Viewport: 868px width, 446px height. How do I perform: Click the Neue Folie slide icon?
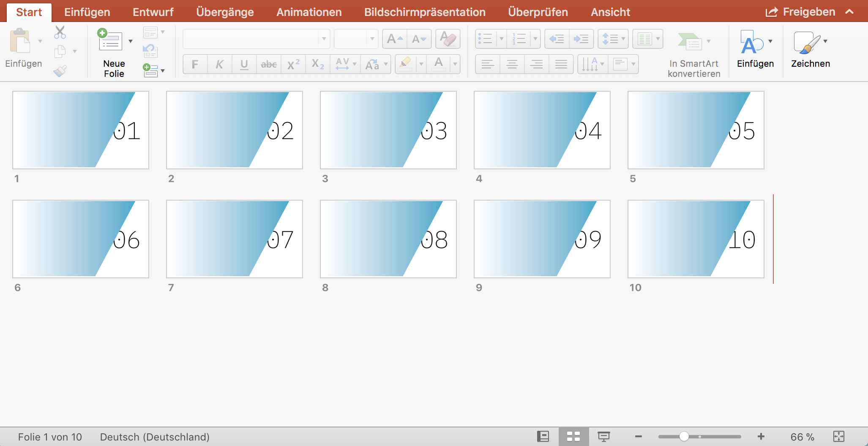click(x=110, y=40)
